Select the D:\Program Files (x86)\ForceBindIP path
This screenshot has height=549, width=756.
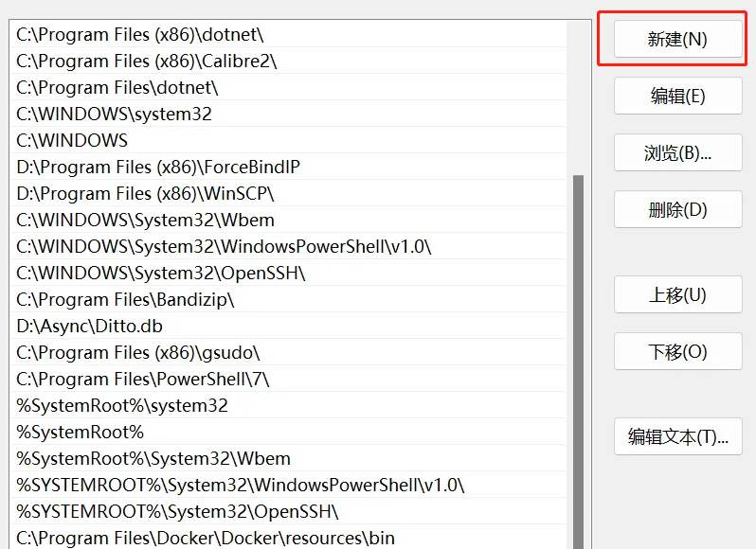click(158, 168)
